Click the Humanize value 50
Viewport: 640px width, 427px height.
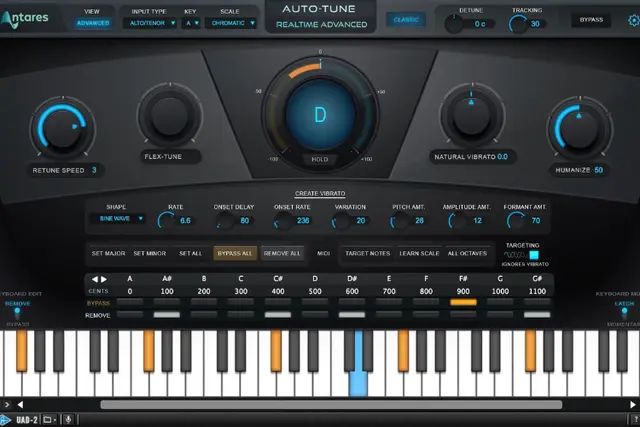(x=598, y=170)
